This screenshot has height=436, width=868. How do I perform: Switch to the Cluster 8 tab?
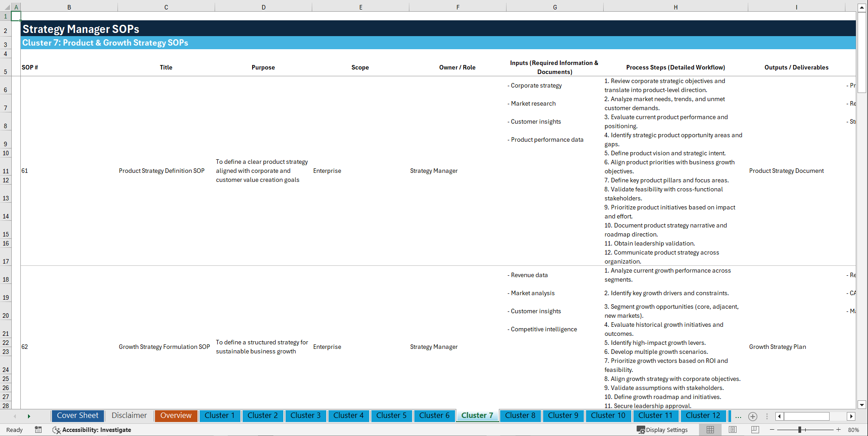point(520,416)
